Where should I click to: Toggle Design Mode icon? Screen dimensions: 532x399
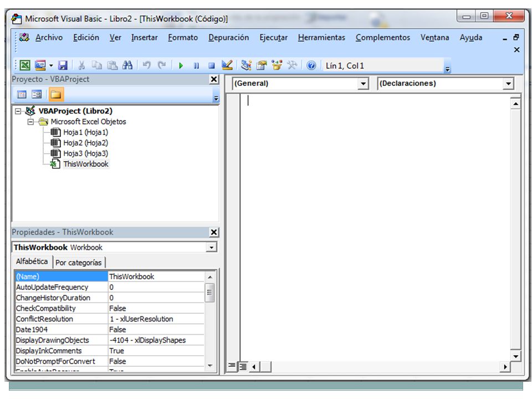(227, 65)
